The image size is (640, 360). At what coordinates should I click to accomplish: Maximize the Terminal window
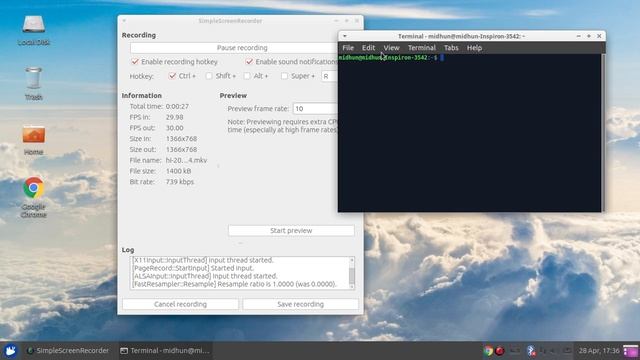pyautogui.click(x=589, y=36)
